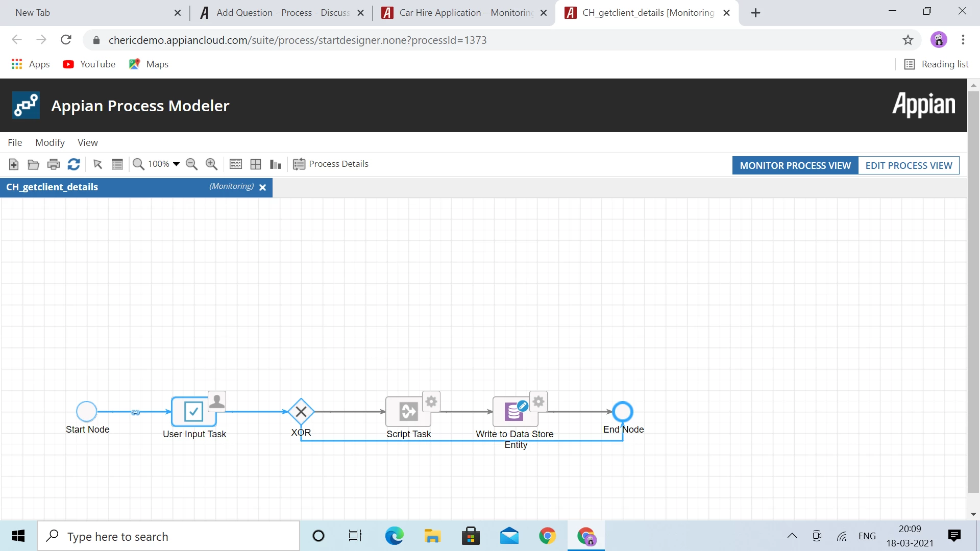This screenshot has height=551, width=980.
Task: Open the Chrome three-dot menu
Action: pyautogui.click(x=963, y=40)
